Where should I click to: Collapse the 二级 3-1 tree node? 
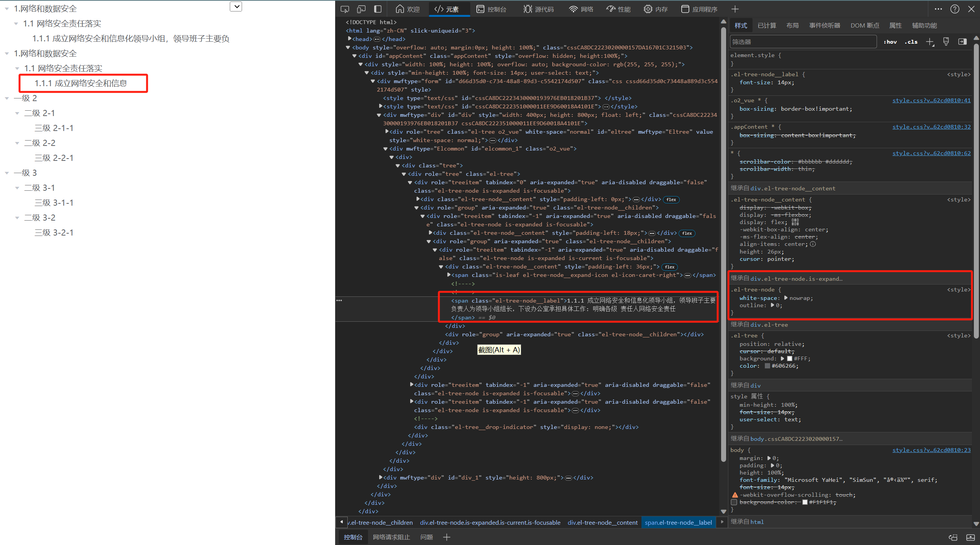pos(17,188)
